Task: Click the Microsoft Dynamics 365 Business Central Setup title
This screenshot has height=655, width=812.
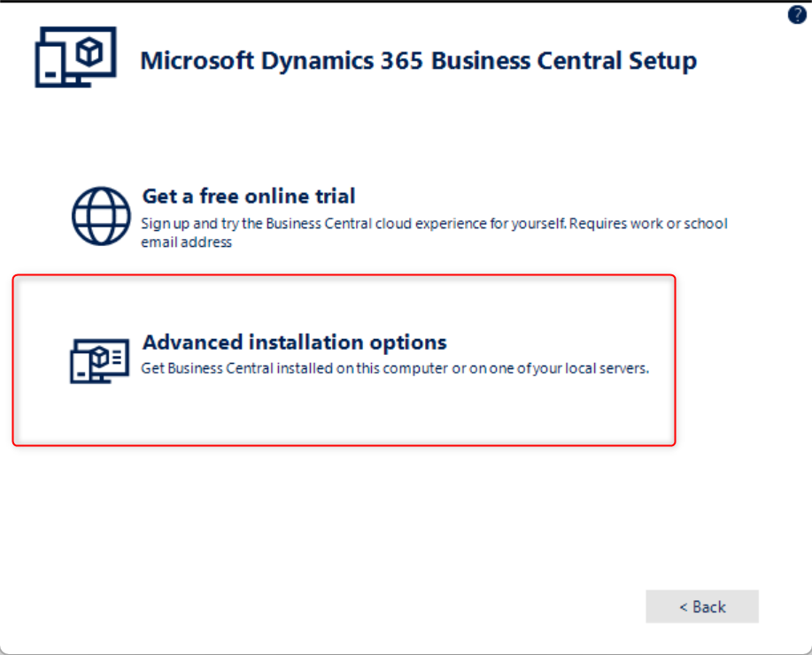Action: pyautogui.click(x=418, y=61)
